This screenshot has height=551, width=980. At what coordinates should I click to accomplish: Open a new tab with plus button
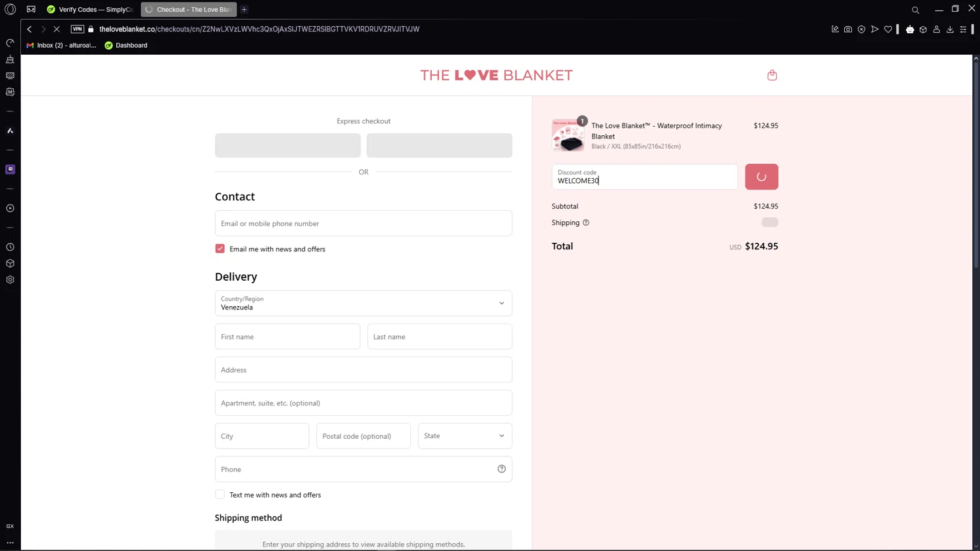tap(244, 9)
